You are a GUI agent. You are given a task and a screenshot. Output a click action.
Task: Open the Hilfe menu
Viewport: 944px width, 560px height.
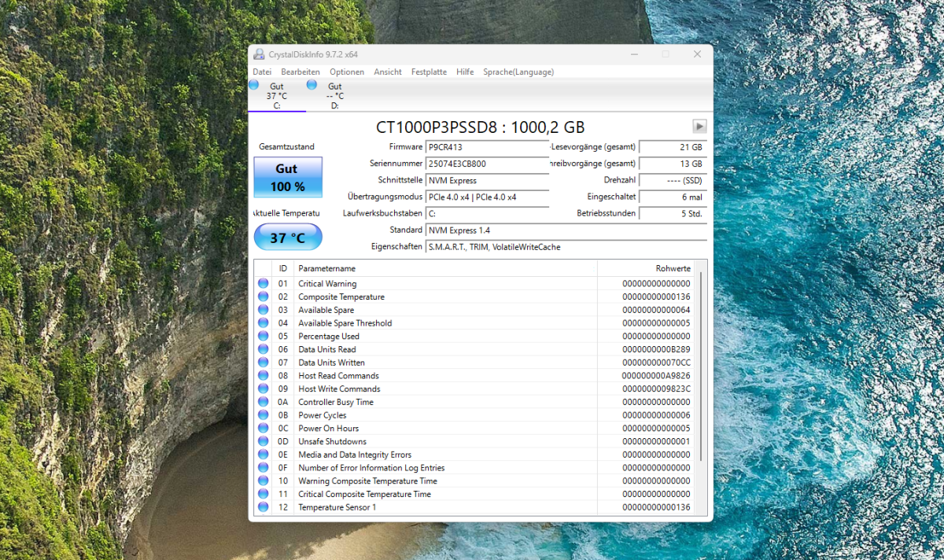click(465, 72)
